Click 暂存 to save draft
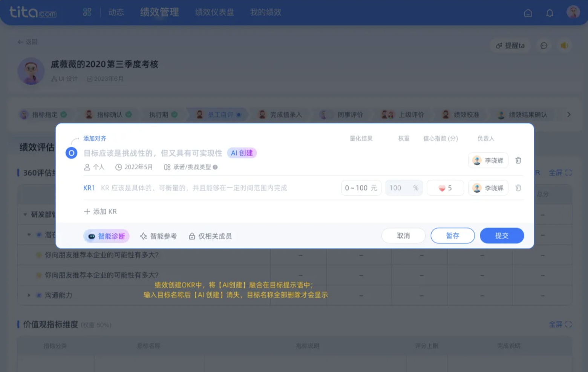 453,236
